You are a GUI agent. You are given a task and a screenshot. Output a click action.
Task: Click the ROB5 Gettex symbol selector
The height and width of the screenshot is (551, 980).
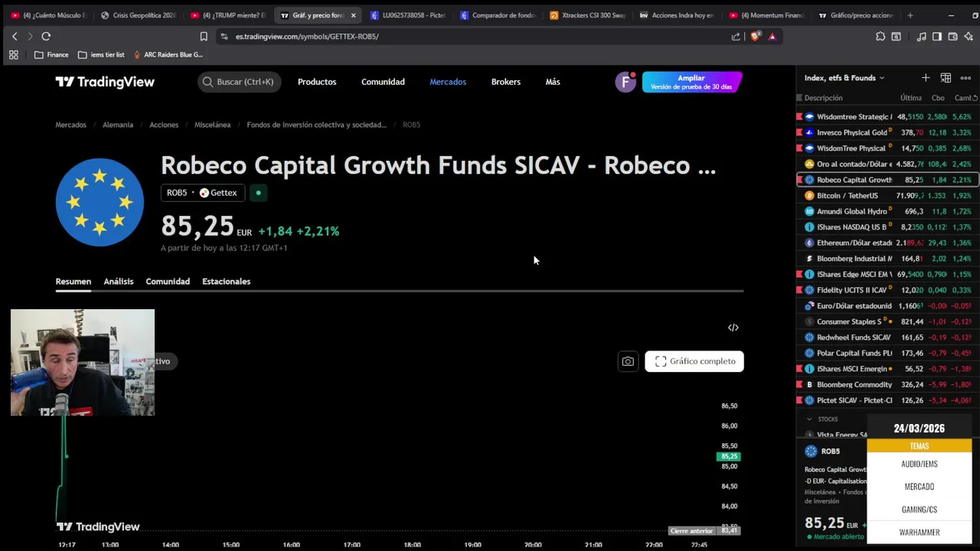coord(202,193)
